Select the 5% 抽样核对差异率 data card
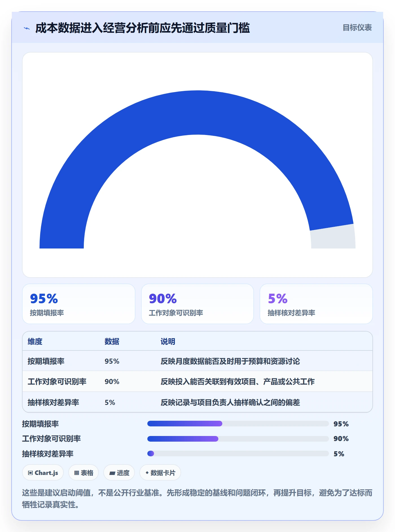This screenshot has width=395, height=532. (x=316, y=304)
